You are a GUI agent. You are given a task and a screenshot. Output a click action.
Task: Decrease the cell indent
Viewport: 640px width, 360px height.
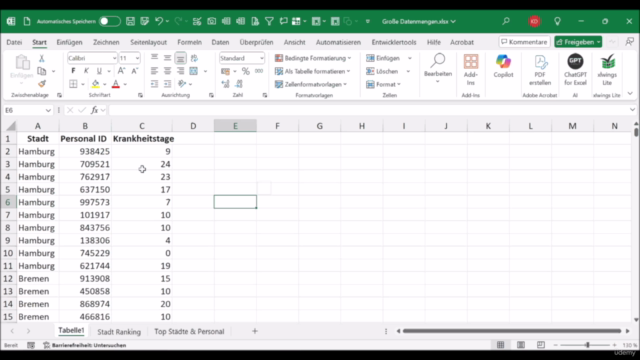154,84
